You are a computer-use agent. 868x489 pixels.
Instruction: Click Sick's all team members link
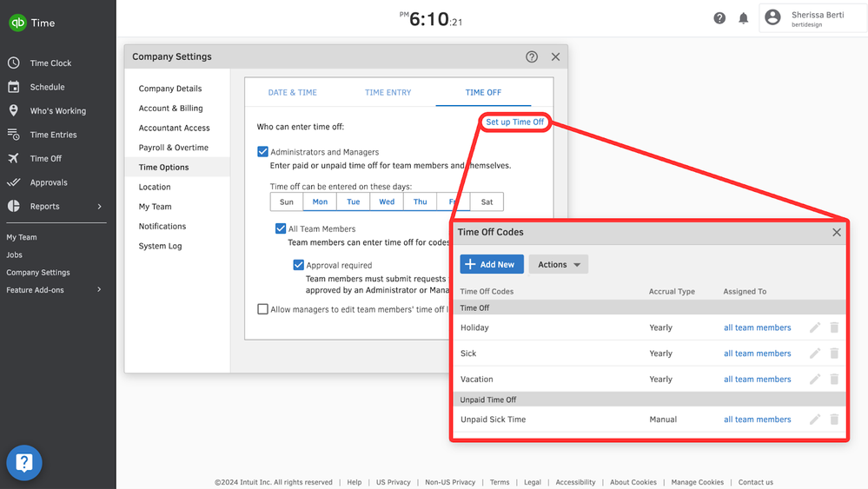tap(758, 353)
